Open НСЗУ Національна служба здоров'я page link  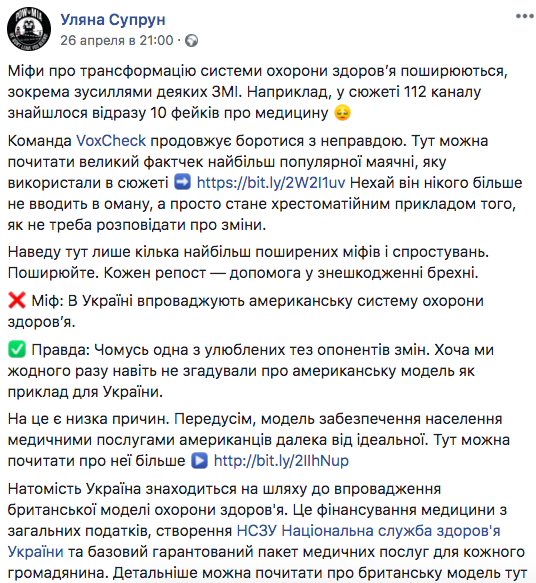click(x=368, y=531)
